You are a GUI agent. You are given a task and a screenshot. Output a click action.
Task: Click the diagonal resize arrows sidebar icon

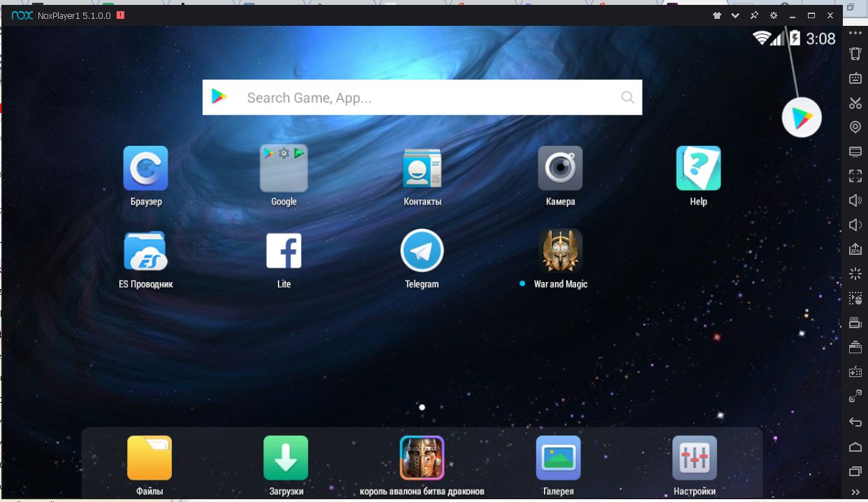point(855,396)
